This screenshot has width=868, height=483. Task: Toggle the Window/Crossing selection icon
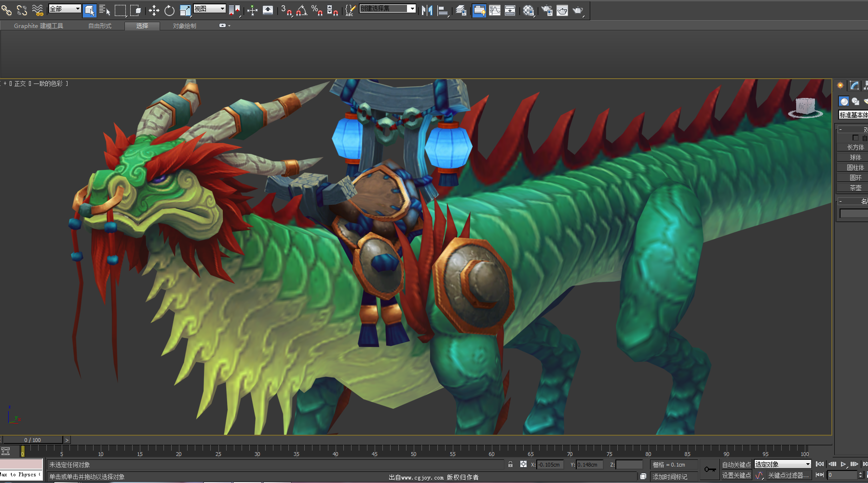[x=136, y=10]
